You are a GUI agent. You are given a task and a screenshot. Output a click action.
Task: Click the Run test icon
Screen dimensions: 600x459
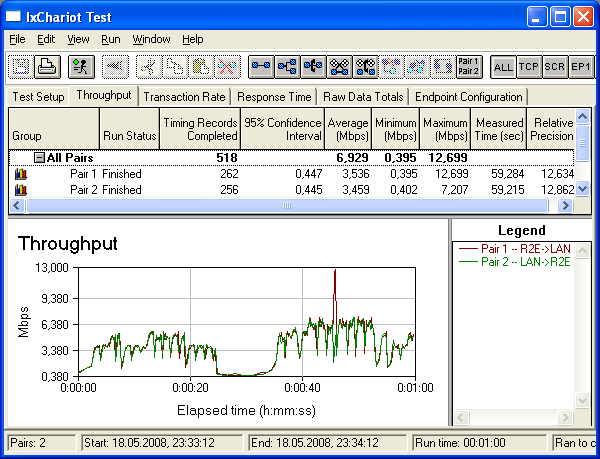pos(81,67)
